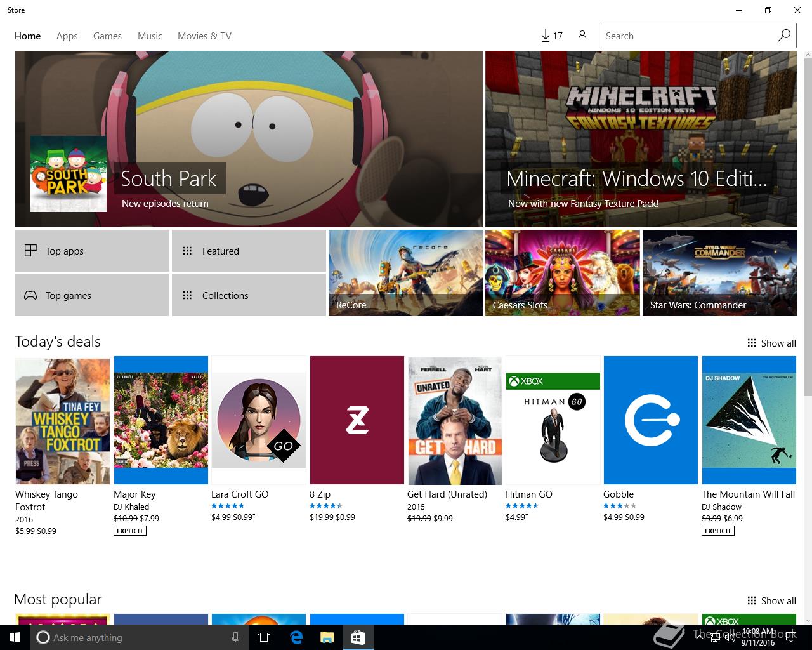Open the Star Wars: Commander tile
This screenshot has height=650, width=812.
(719, 273)
